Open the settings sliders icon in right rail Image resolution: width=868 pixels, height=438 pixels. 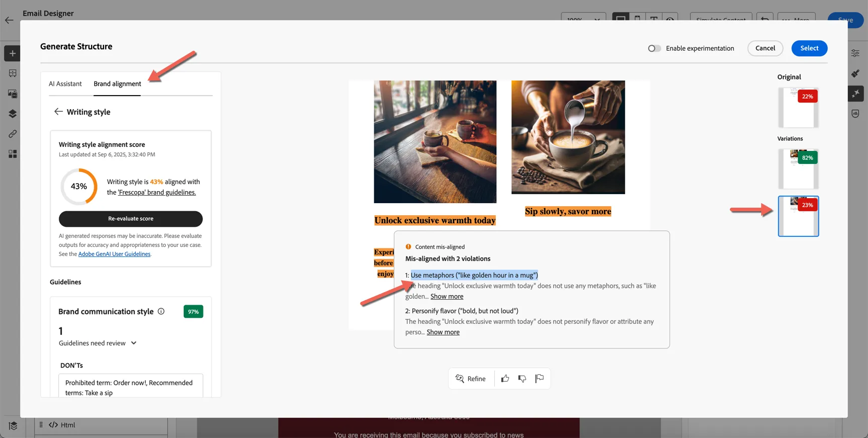855,53
